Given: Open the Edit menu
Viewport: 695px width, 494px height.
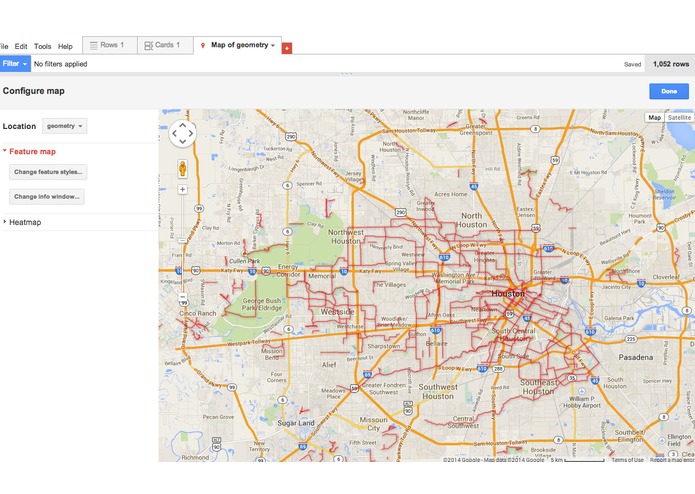Looking at the screenshot, I should [21, 46].
